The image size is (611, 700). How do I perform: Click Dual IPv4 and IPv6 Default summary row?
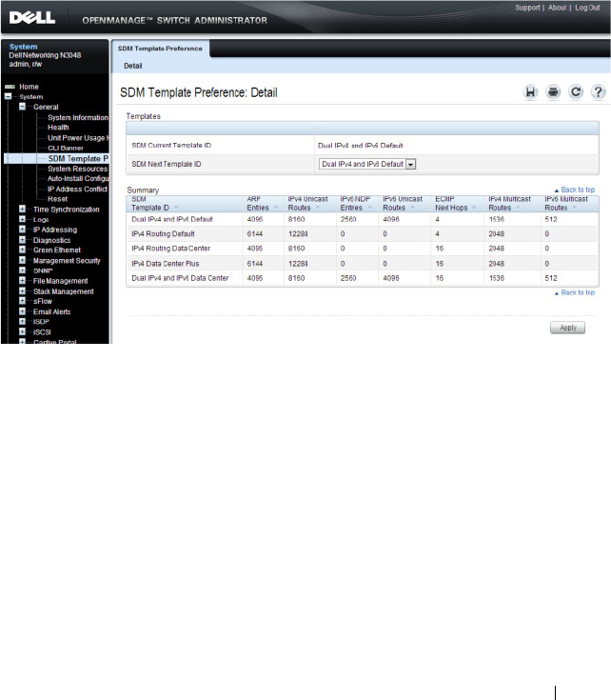point(363,219)
